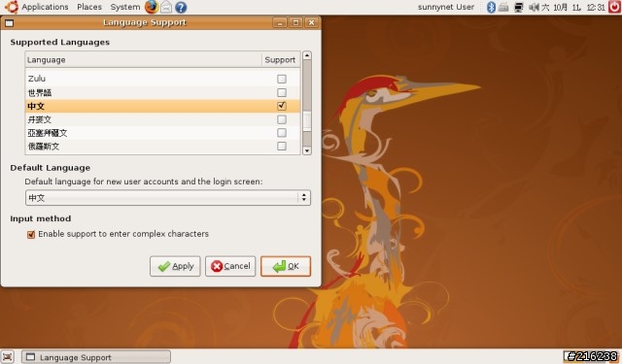Click Language Support taskbar button

point(96,357)
